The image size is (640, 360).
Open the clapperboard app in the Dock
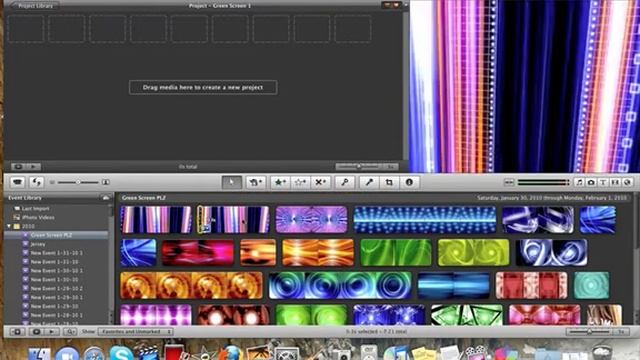[148, 353]
